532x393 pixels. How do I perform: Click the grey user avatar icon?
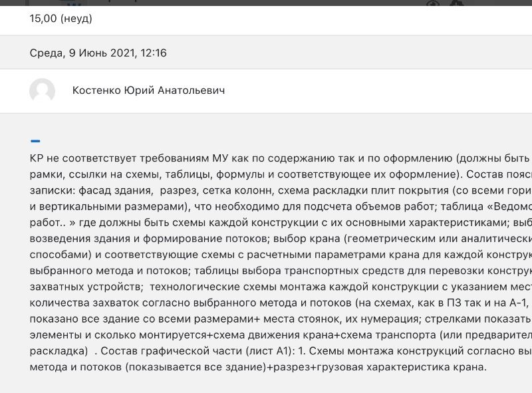click(x=42, y=90)
